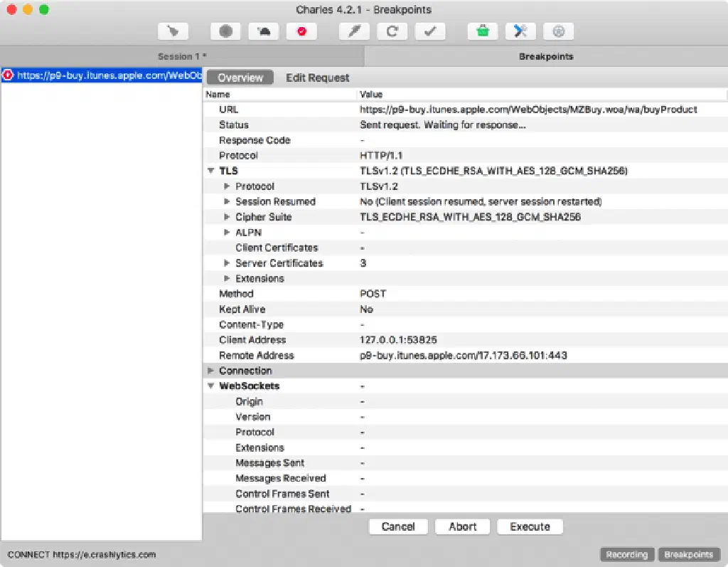The image size is (728, 567).
Task: Switch to the Edit Request tab
Action: 317,78
